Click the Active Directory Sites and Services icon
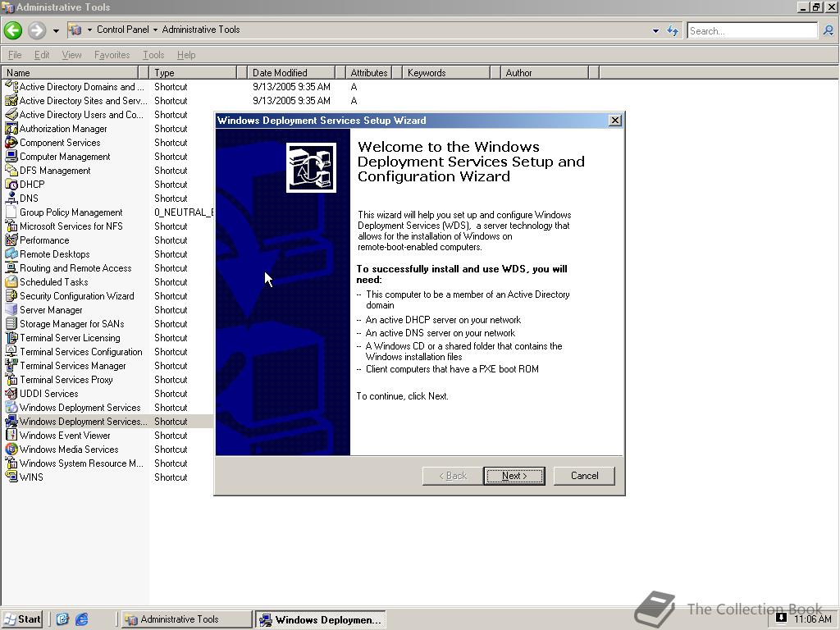 pyautogui.click(x=11, y=100)
